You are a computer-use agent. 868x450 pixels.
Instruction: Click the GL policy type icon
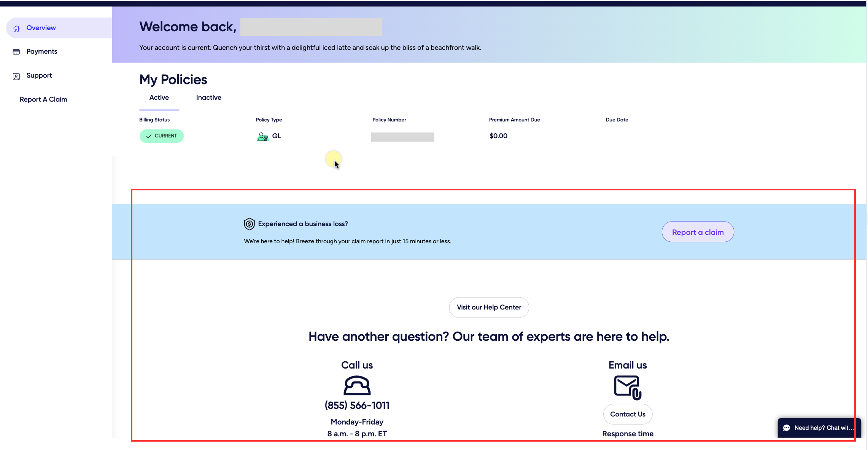(x=262, y=137)
